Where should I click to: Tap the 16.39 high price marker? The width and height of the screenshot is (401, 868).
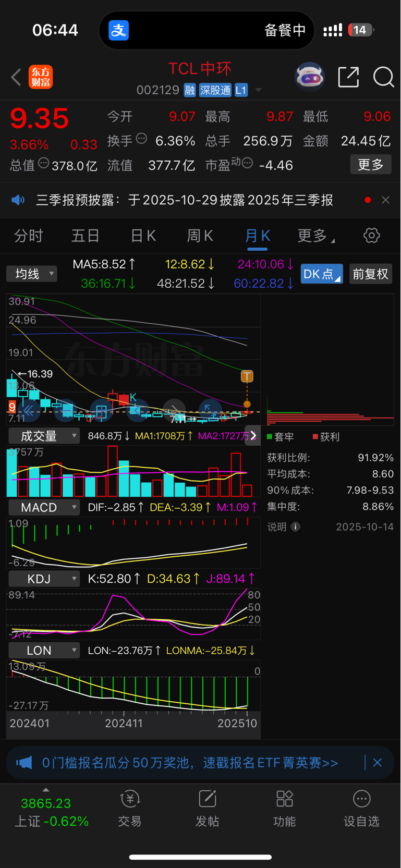[35, 374]
